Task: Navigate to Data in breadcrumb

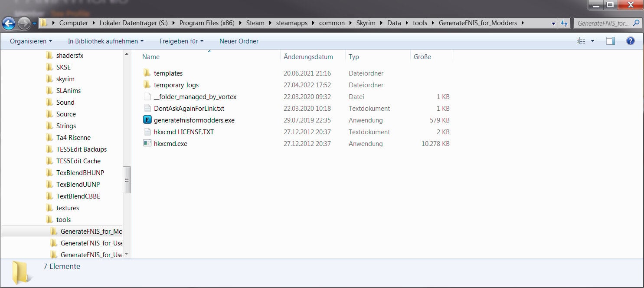Action: pos(394,23)
